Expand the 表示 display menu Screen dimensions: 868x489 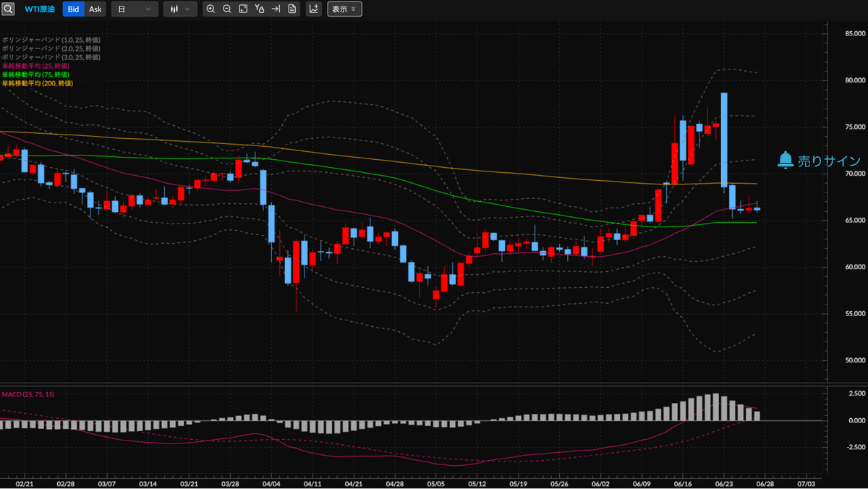point(344,9)
